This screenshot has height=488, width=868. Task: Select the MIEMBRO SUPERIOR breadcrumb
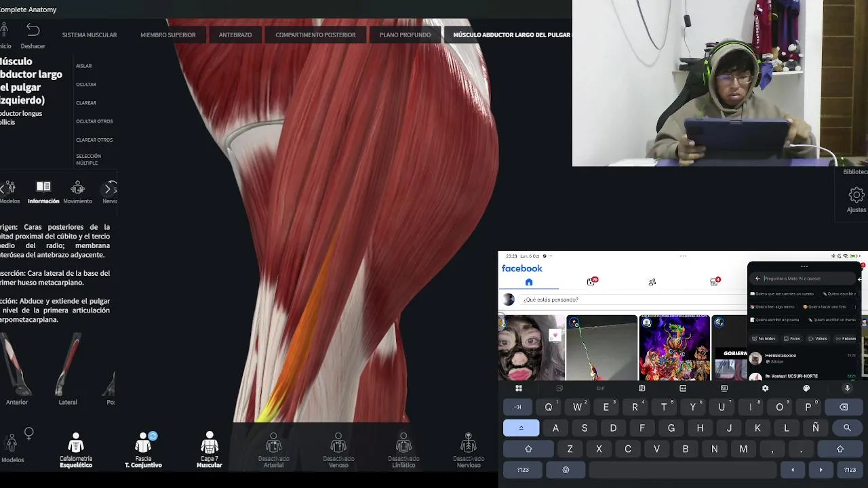(x=168, y=35)
